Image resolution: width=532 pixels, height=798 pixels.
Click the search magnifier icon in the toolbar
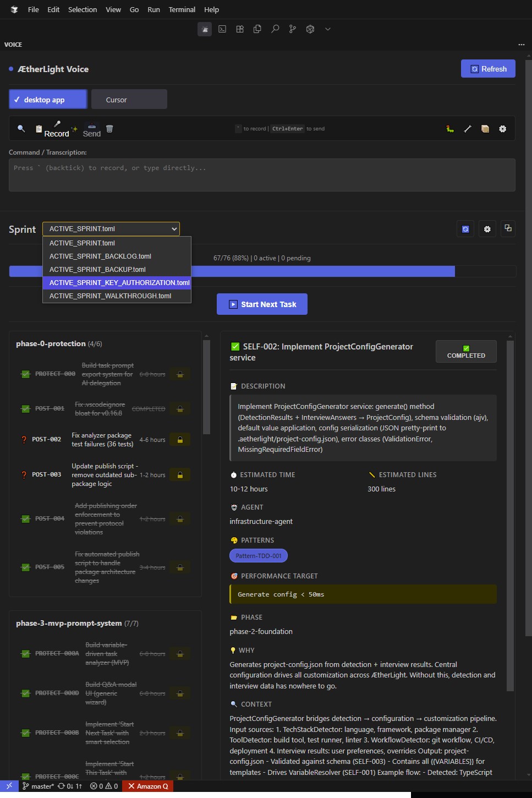(275, 29)
